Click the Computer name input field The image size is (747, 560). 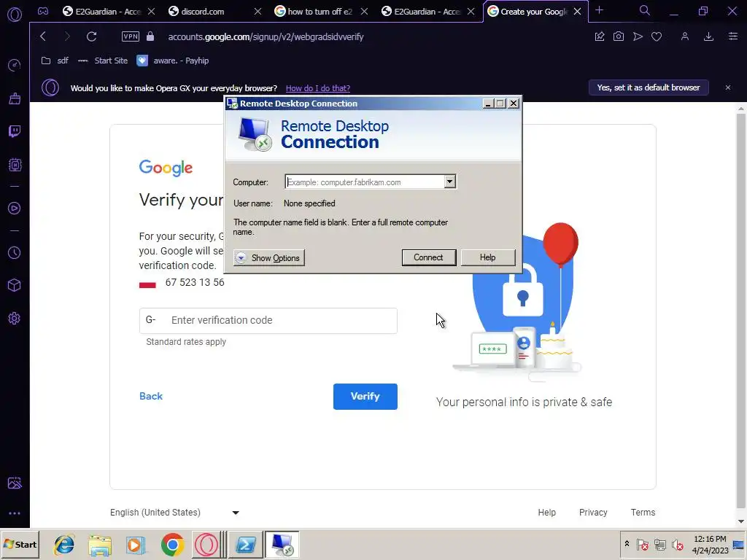(x=365, y=182)
